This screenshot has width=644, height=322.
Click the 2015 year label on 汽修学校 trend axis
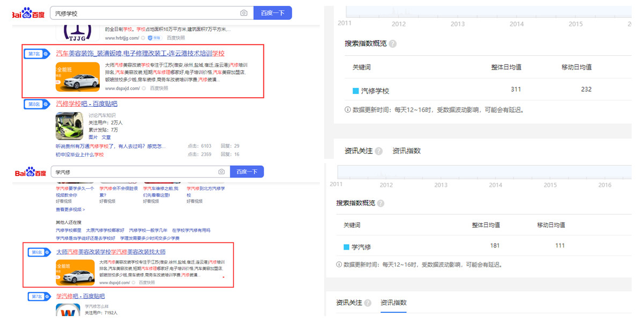[576, 24]
